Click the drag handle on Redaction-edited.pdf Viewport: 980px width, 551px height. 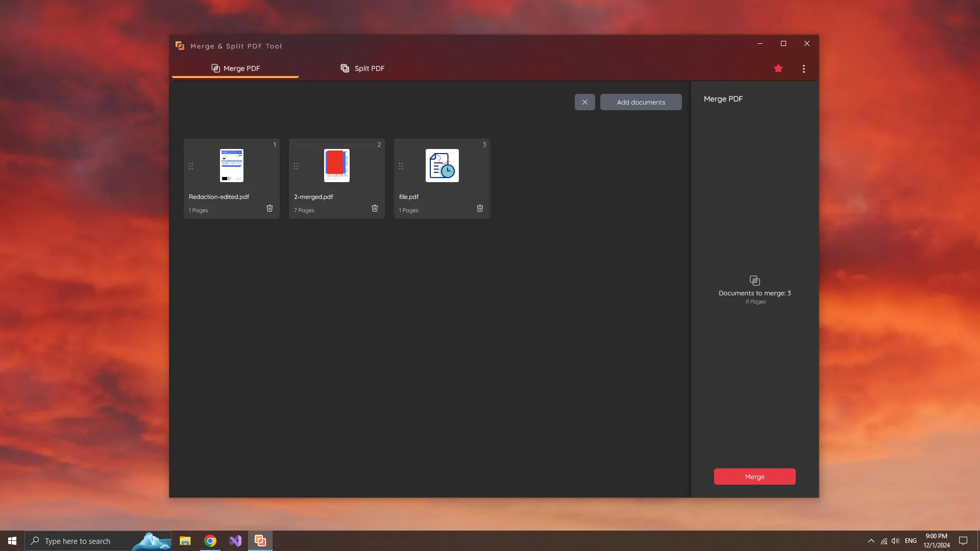[191, 166]
